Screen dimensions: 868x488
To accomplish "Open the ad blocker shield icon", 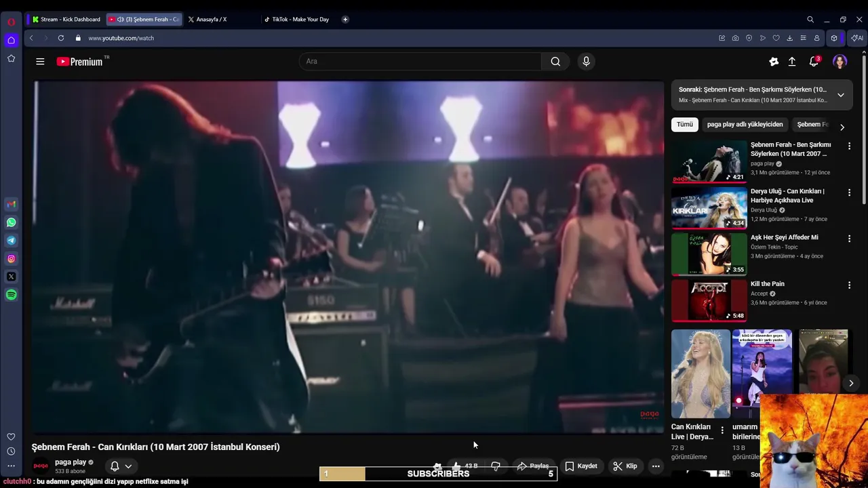I will [749, 38].
